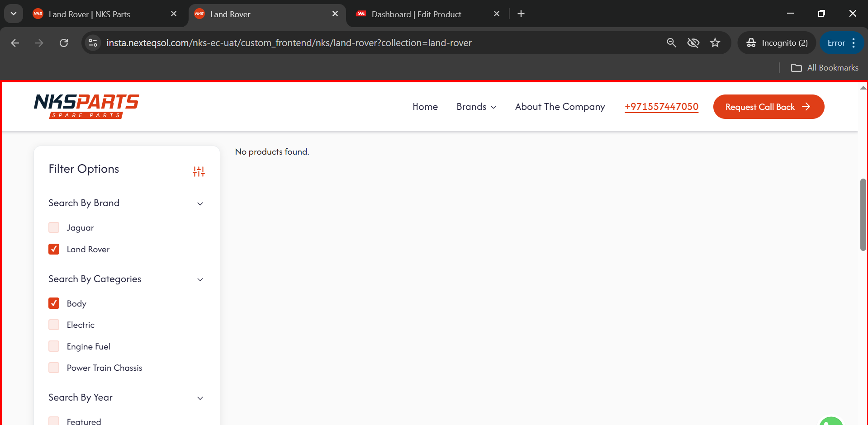Click the filter sliders icon
Viewport: 868px width, 425px height.
tap(199, 171)
